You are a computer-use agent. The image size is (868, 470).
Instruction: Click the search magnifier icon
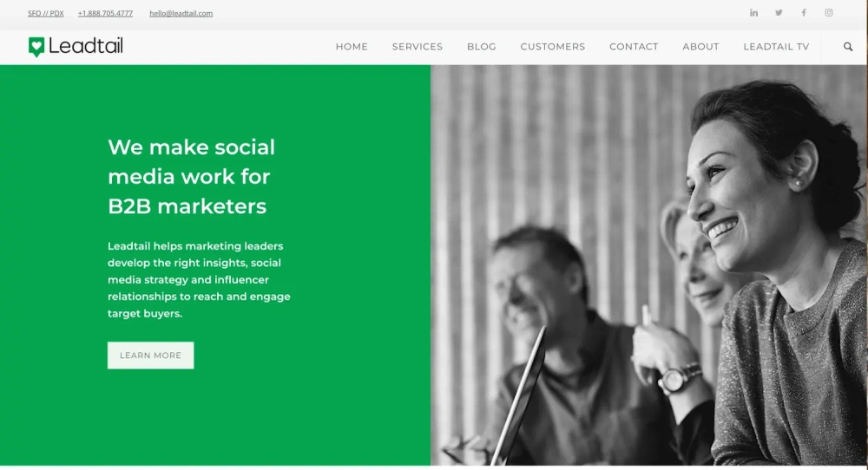(847, 47)
